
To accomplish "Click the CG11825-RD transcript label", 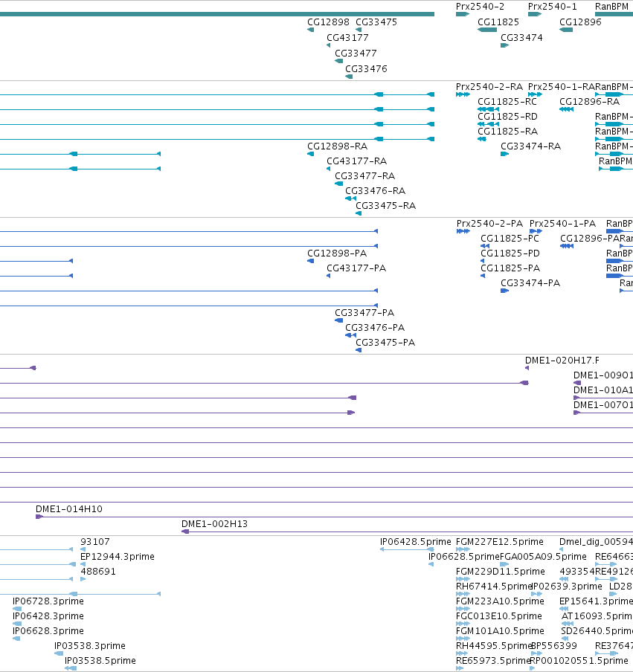I will pyautogui.click(x=507, y=117).
